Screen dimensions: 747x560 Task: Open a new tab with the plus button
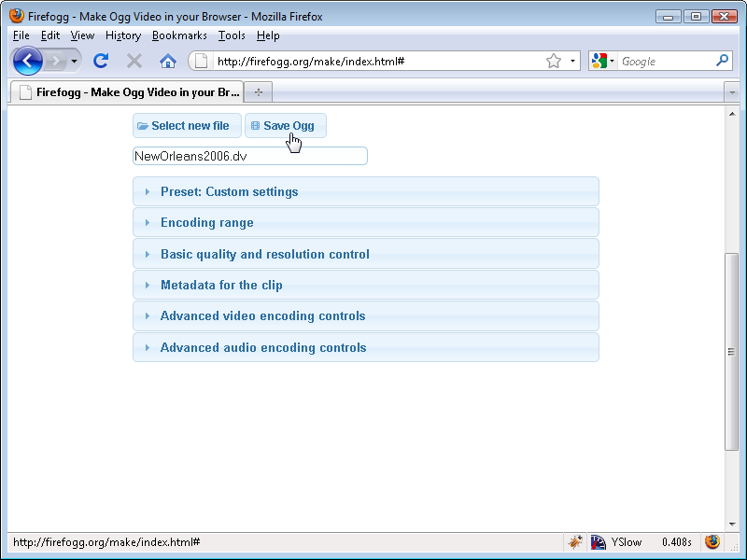tap(258, 91)
